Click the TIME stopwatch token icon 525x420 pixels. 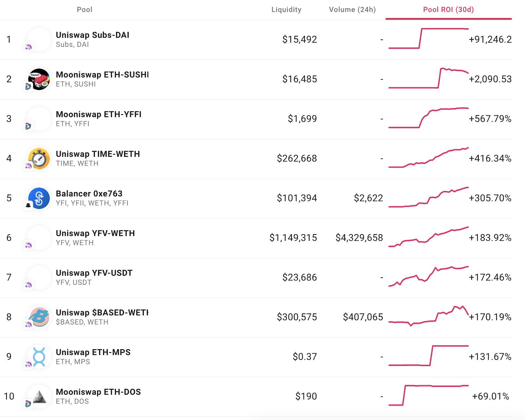[39, 158]
